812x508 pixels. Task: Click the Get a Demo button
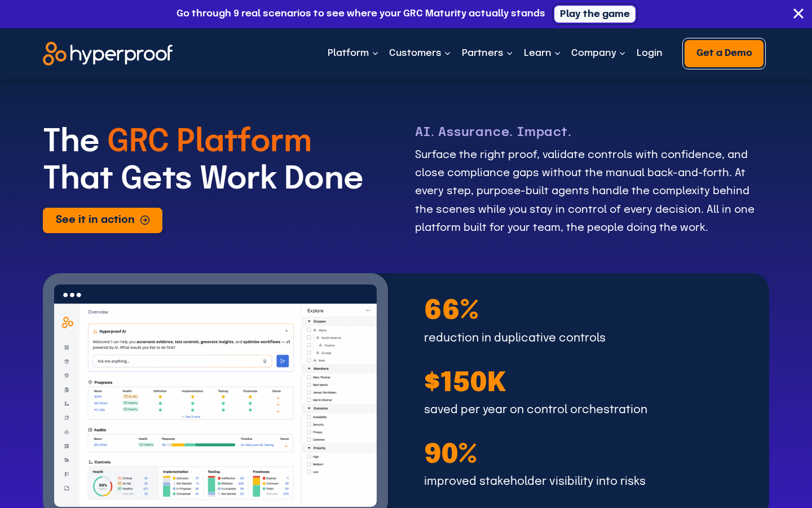point(724,53)
